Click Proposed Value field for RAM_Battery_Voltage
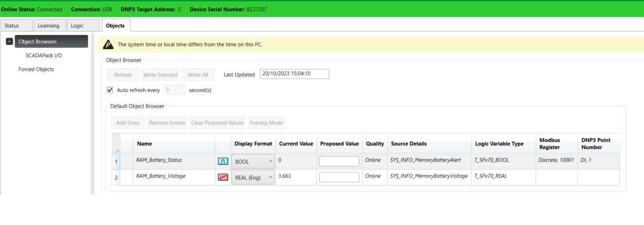This screenshot has height=225, width=644. click(x=339, y=177)
